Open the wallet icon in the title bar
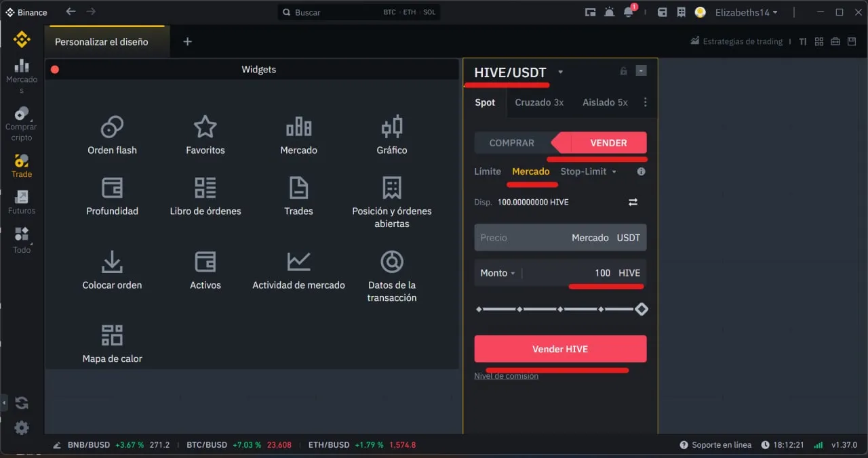This screenshot has width=868, height=458. click(x=663, y=12)
